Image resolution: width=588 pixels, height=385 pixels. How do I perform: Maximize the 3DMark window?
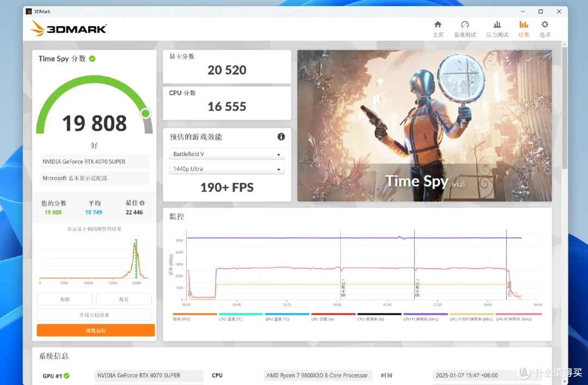coord(541,11)
